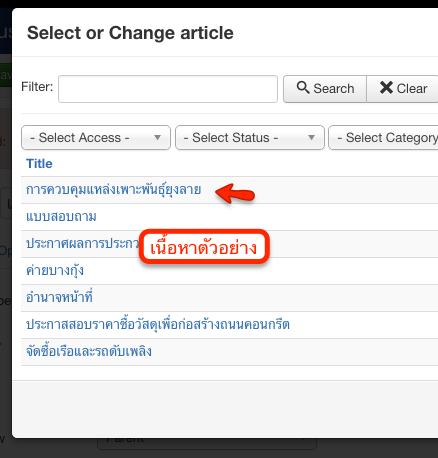Click the Search button
438x458 pixels.
tap(325, 89)
